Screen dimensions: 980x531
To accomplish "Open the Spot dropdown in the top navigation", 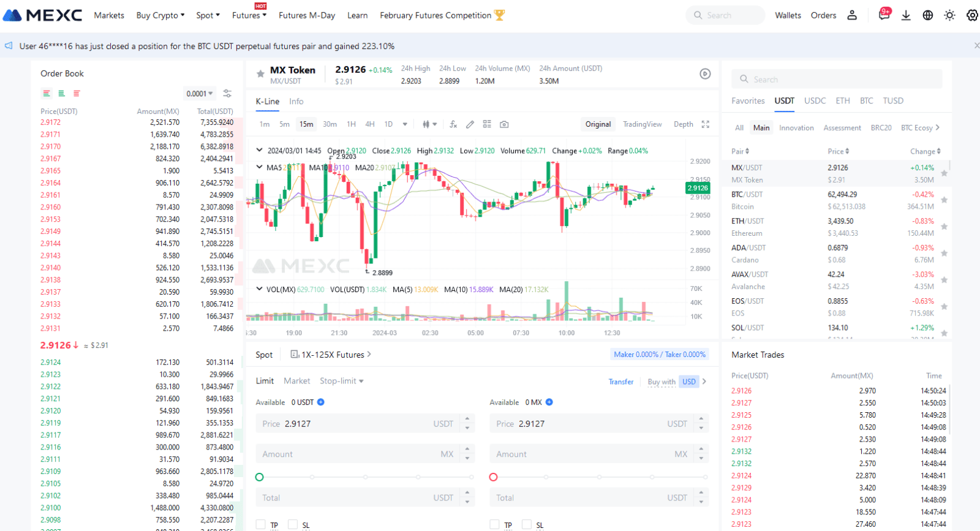I will coord(208,15).
